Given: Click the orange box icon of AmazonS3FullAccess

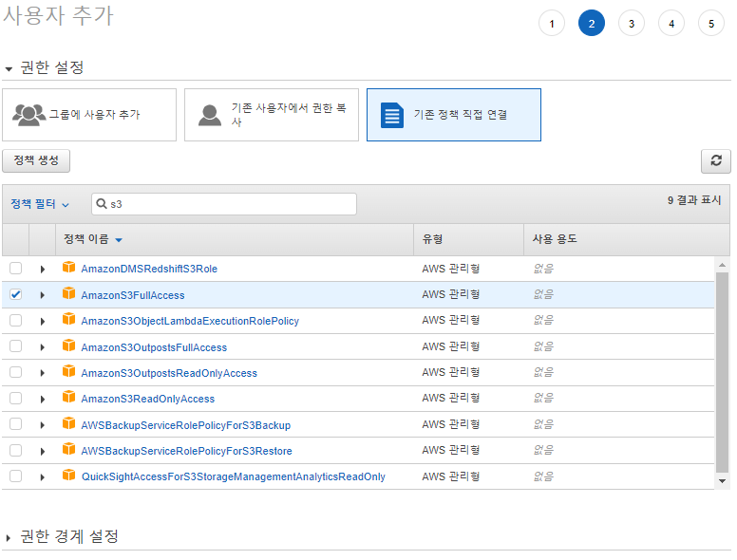Looking at the screenshot, I should [x=69, y=293].
